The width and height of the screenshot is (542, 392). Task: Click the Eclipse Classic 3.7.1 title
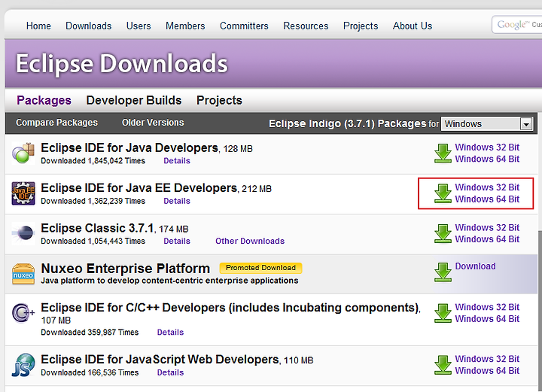click(x=97, y=228)
